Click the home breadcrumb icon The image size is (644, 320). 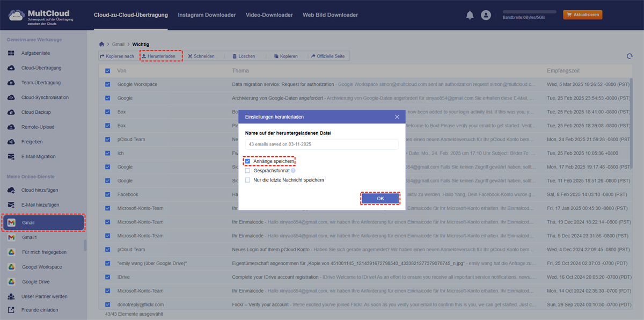click(102, 44)
